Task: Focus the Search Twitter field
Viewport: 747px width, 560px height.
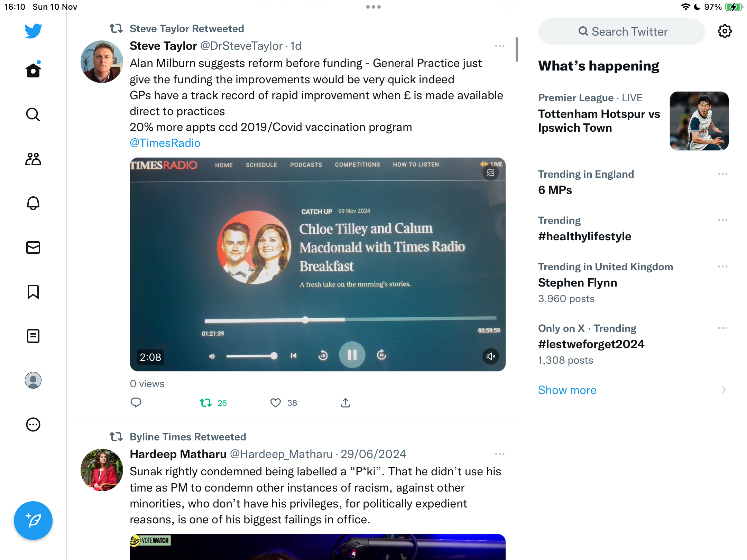Action: tap(621, 31)
